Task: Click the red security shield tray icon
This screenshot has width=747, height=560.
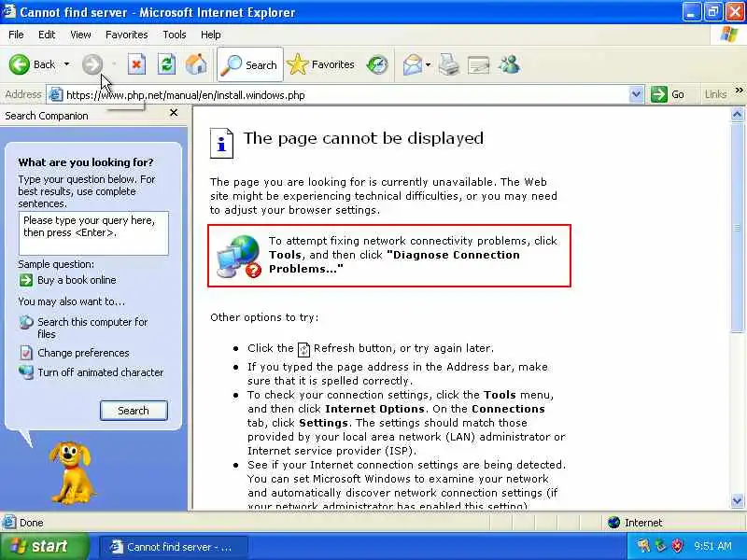Action: (x=678, y=546)
